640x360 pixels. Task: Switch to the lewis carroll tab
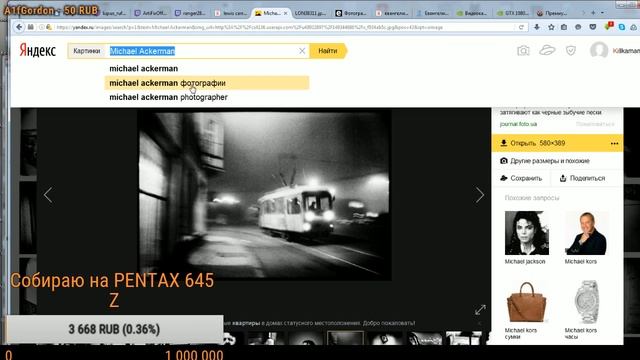(x=231, y=13)
